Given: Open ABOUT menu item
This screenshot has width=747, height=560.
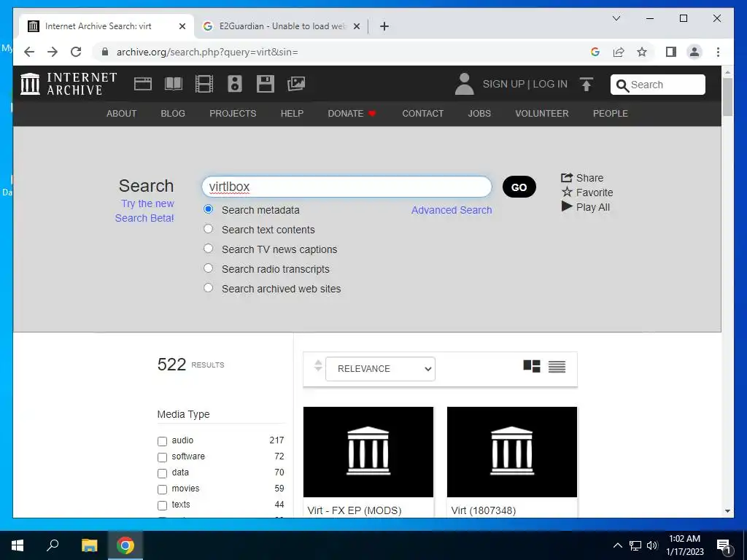Looking at the screenshot, I should point(122,113).
